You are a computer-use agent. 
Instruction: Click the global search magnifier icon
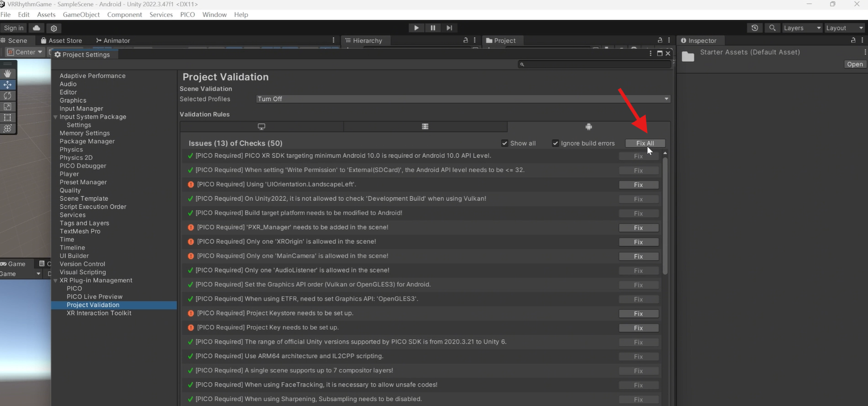pyautogui.click(x=772, y=28)
